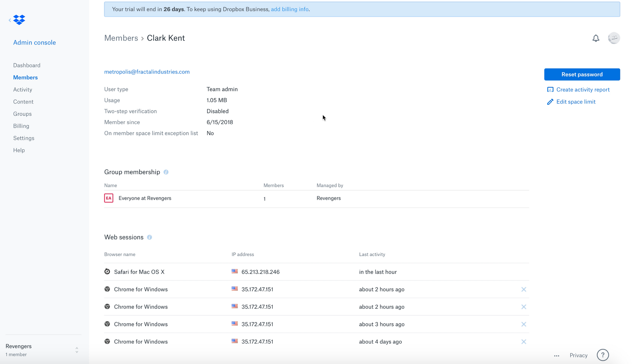The image size is (632, 364).
Task: Click Team admin user type value
Action: click(222, 89)
